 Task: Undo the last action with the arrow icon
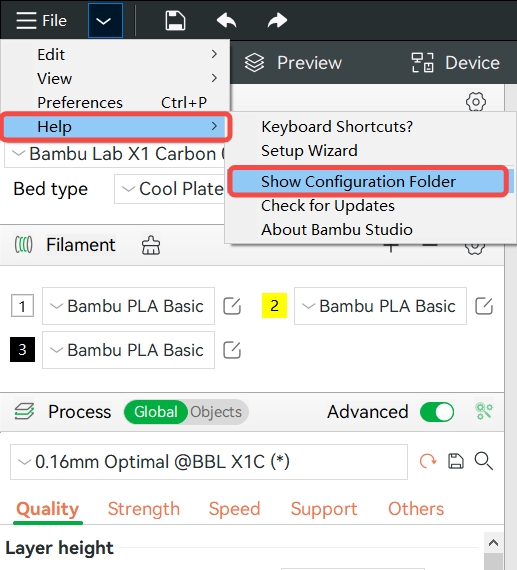[x=226, y=20]
